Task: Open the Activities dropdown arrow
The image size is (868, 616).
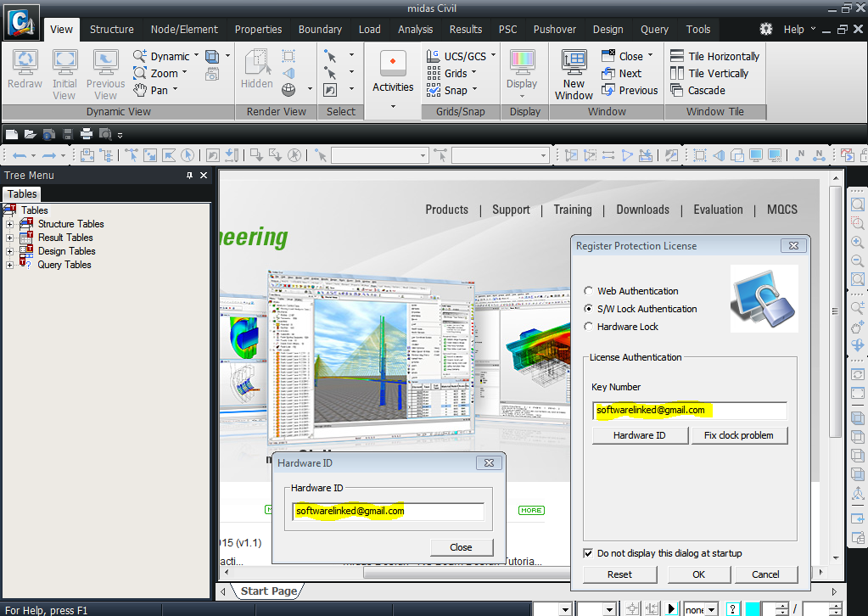Action: coord(393,106)
